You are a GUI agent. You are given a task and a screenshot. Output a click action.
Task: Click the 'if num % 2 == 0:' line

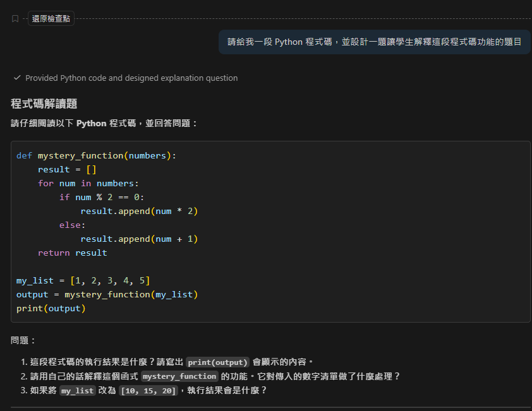102,197
